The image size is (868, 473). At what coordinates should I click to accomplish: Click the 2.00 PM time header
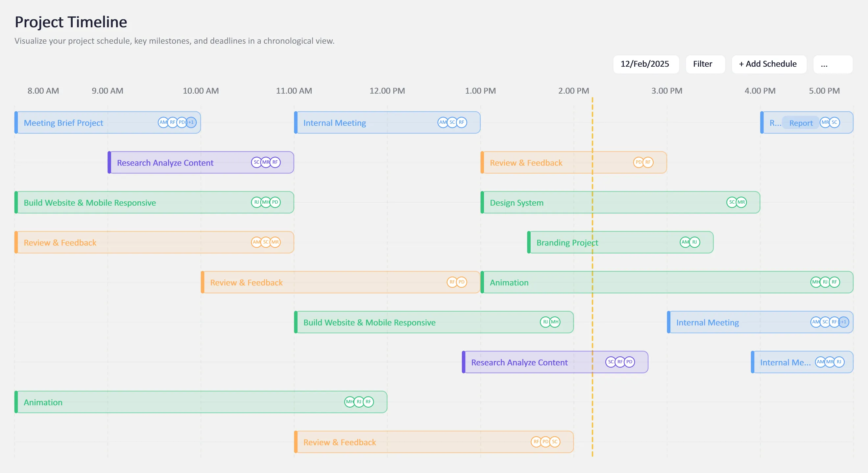pos(573,91)
